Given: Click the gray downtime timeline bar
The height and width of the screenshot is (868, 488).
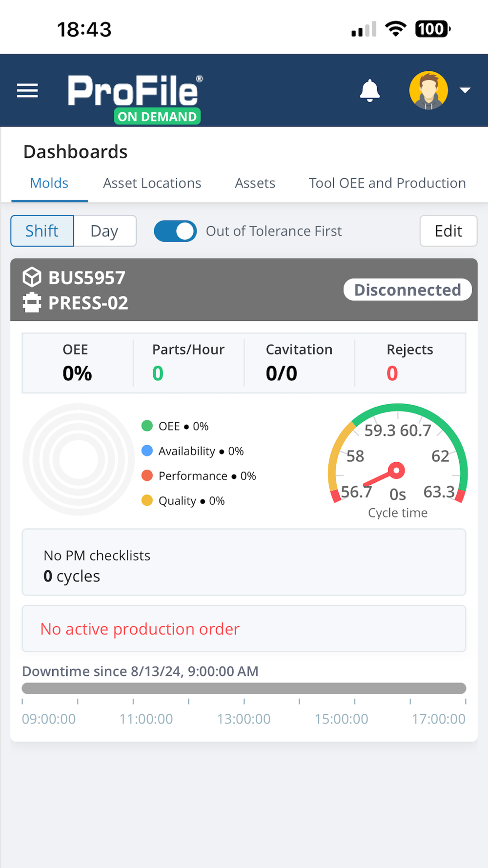Looking at the screenshot, I should pos(244,688).
